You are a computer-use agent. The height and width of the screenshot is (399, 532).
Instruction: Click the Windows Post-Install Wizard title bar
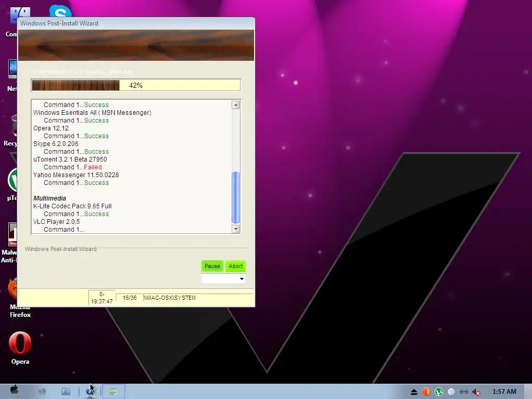click(x=136, y=23)
